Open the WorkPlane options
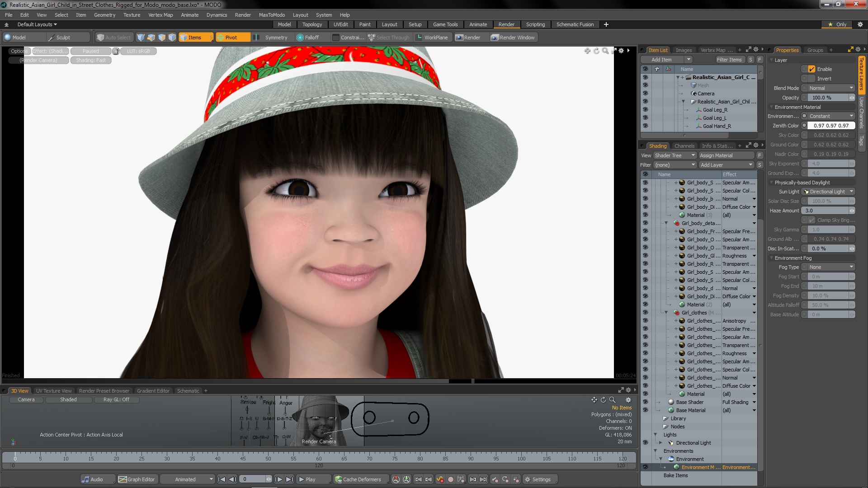The height and width of the screenshot is (488, 868). [x=432, y=38]
